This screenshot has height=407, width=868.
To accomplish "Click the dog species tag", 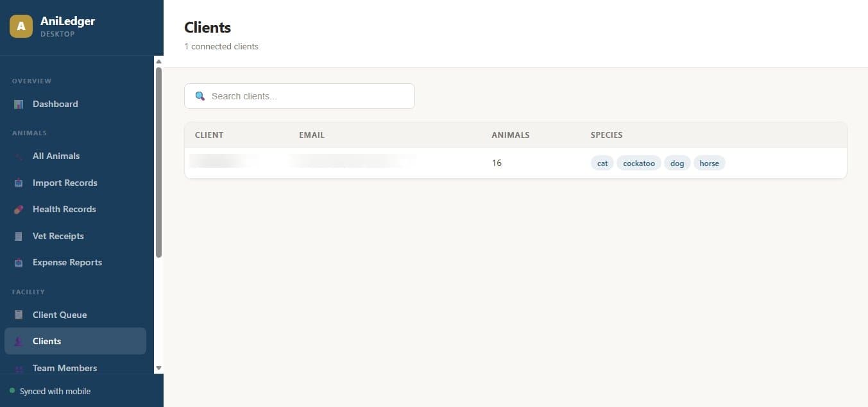I will coord(677,163).
